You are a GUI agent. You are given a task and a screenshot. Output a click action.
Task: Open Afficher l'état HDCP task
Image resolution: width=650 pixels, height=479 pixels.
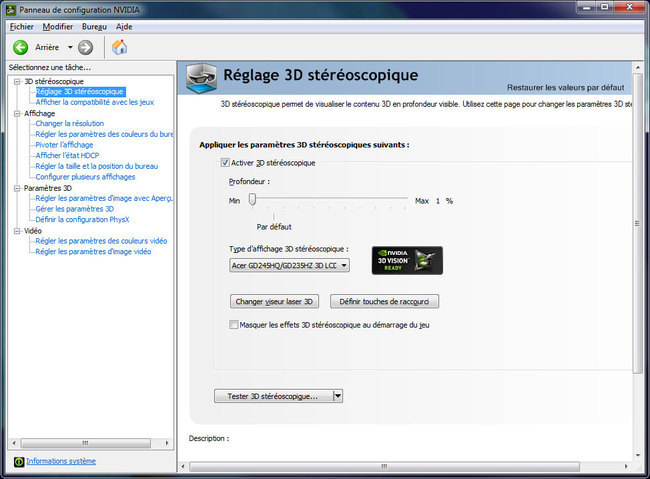coord(67,156)
